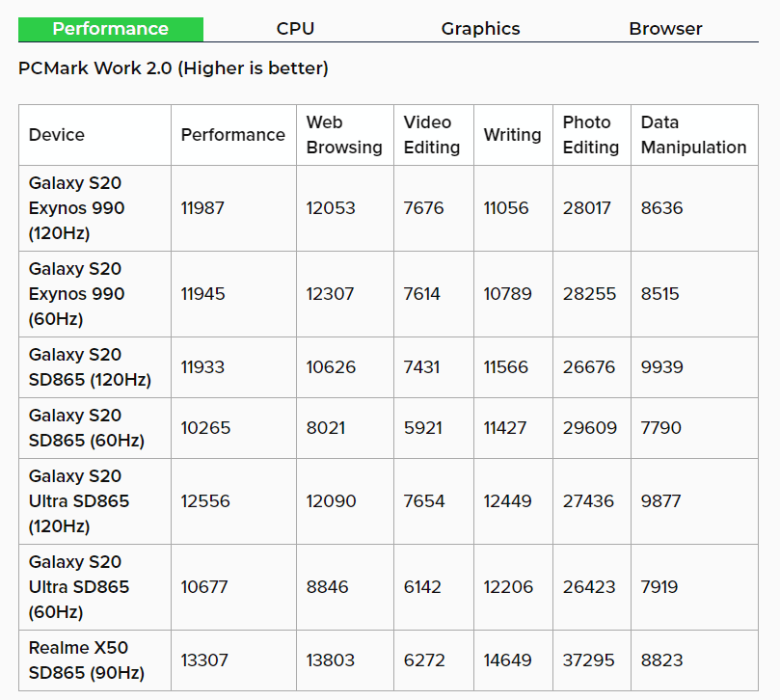Click the PCMark Work 2.0 heading text
The width and height of the screenshot is (780, 700).
point(174,68)
